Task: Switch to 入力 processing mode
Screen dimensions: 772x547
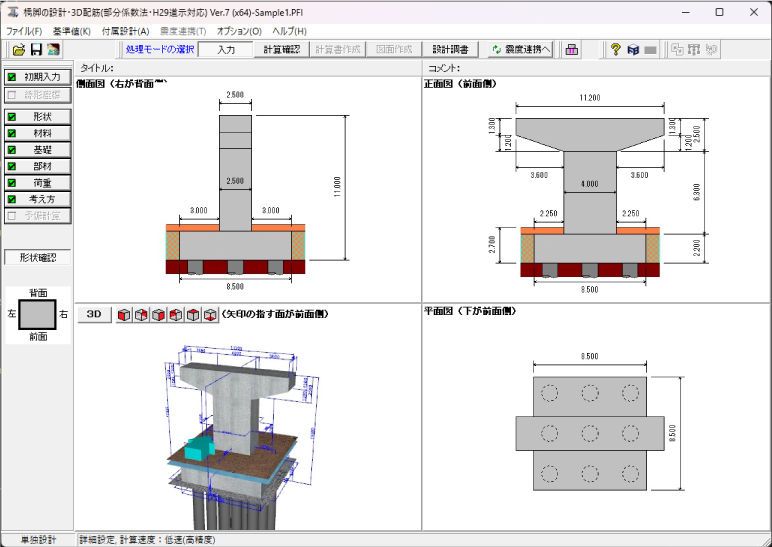Action: tap(226, 49)
